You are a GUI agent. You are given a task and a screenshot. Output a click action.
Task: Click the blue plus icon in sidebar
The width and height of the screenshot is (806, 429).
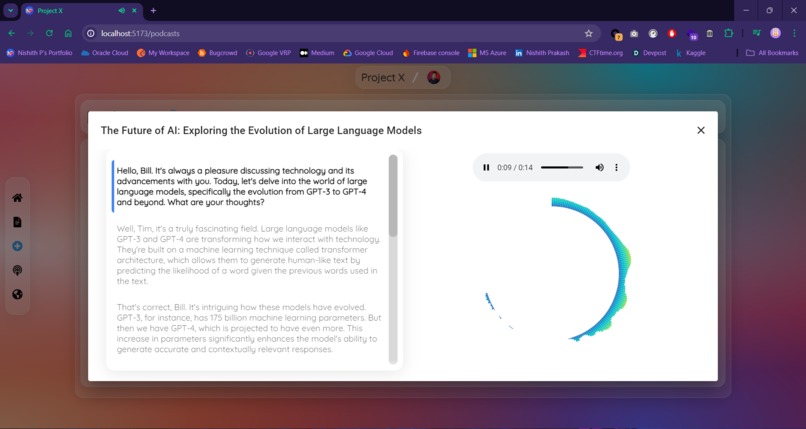[x=17, y=246]
